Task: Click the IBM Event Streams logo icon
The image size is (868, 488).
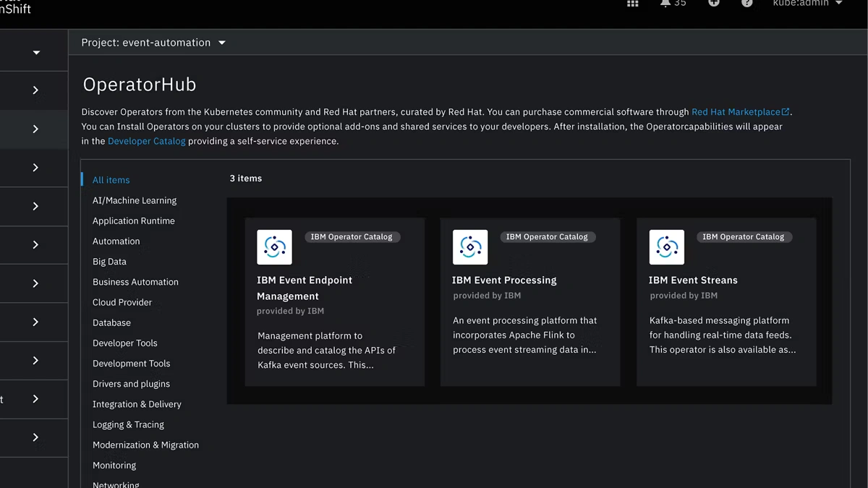Action: click(x=666, y=247)
